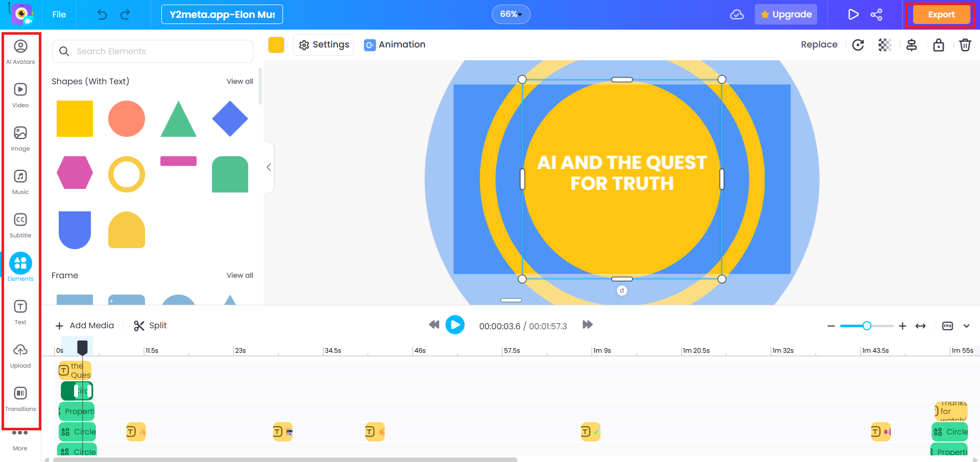Rotate the selected element using rotate icon
980x462 pixels.
[x=858, y=45]
